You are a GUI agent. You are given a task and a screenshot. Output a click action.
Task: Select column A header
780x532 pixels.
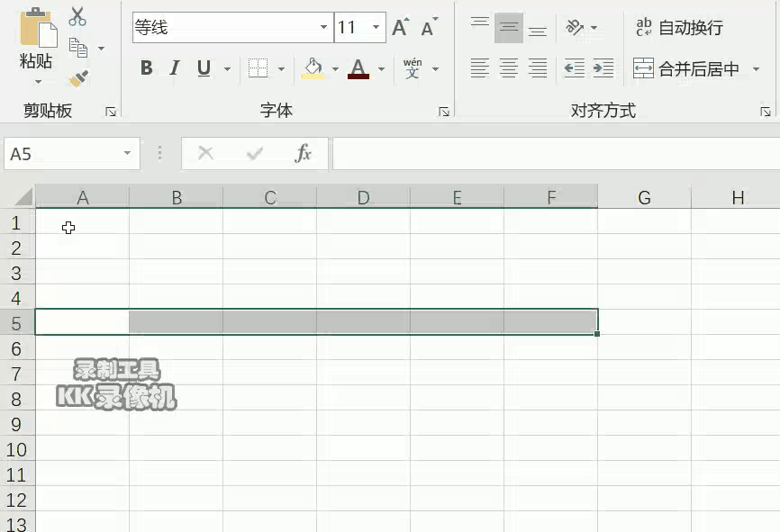(83, 197)
